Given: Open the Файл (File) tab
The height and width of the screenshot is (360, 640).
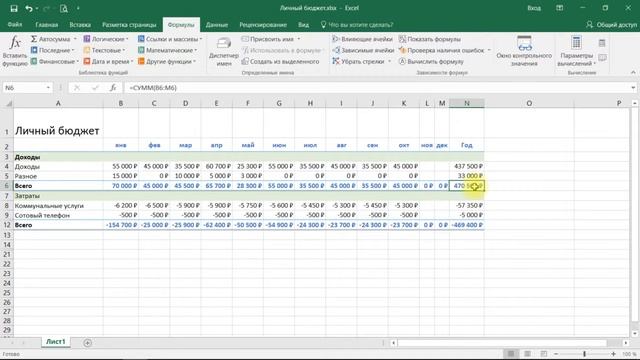Looking at the screenshot, I should pyautogui.click(x=15, y=24).
